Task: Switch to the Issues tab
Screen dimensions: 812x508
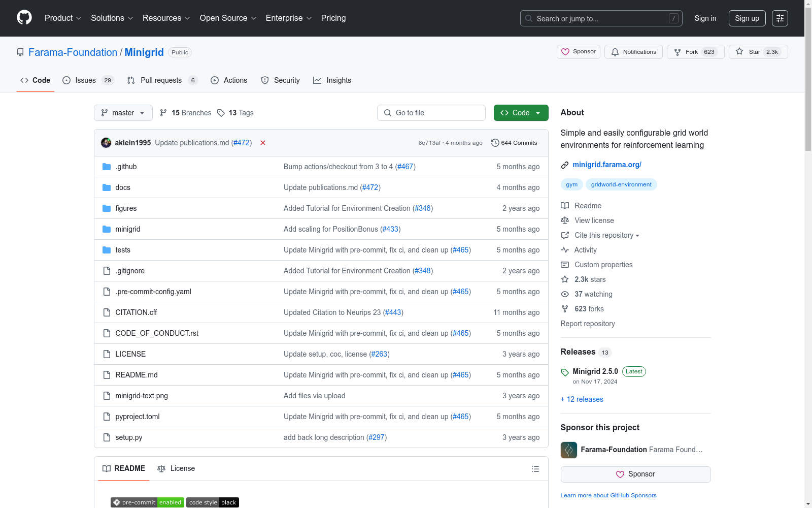Action: (x=88, y=80)
